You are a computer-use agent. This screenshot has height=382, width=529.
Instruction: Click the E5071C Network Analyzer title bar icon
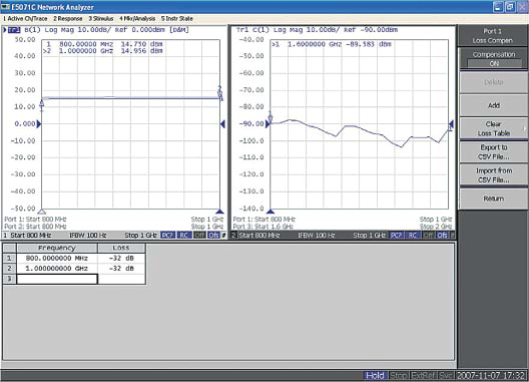pos(6,7)
